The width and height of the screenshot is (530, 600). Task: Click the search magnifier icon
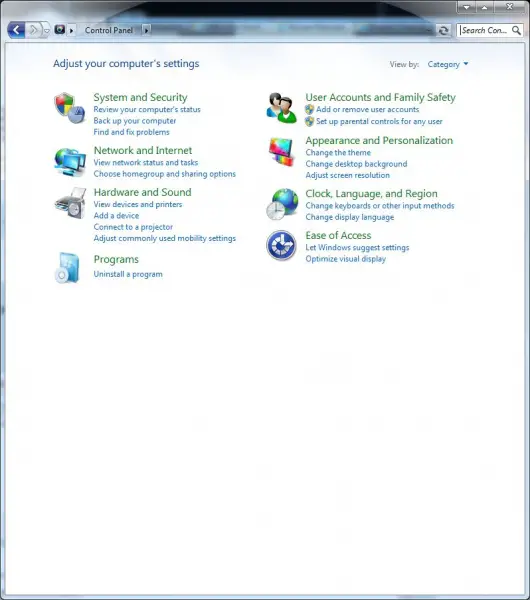click(516, 30)
